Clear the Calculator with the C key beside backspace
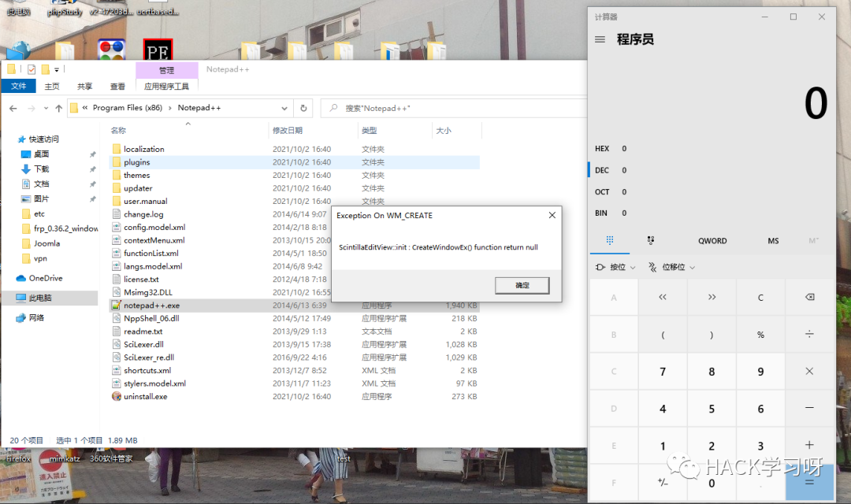The width and height of the screenshot is (851, 504). (x=760, y=298)
